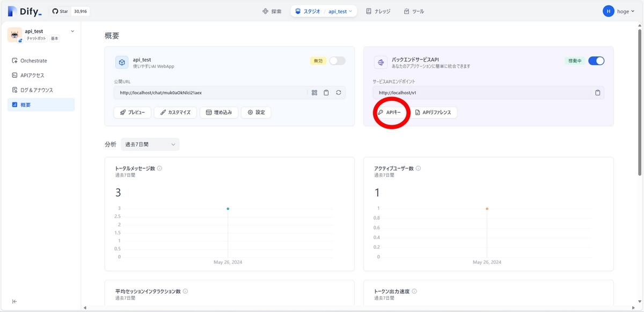Open ログ＆アナウンス in the sidebar
This screenshot has height=312, width=644.
pyautogui.click(x=37, y=90)
